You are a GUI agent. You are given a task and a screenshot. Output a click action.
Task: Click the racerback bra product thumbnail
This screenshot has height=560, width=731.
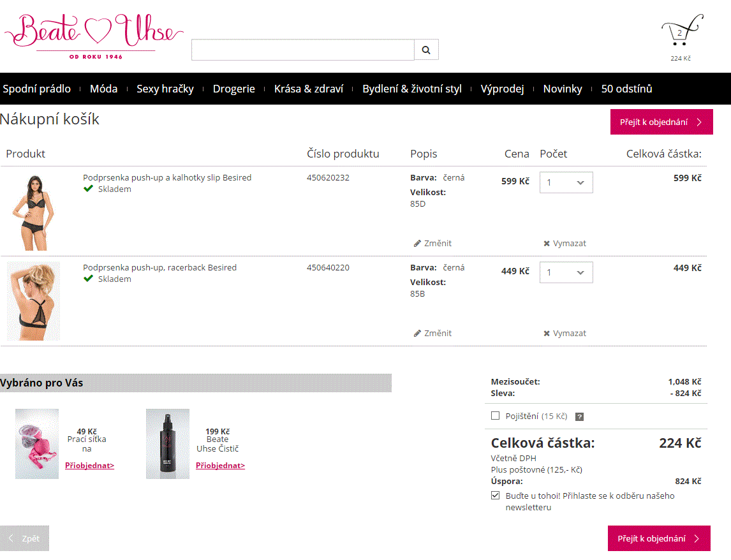click(x=34, y=301)
